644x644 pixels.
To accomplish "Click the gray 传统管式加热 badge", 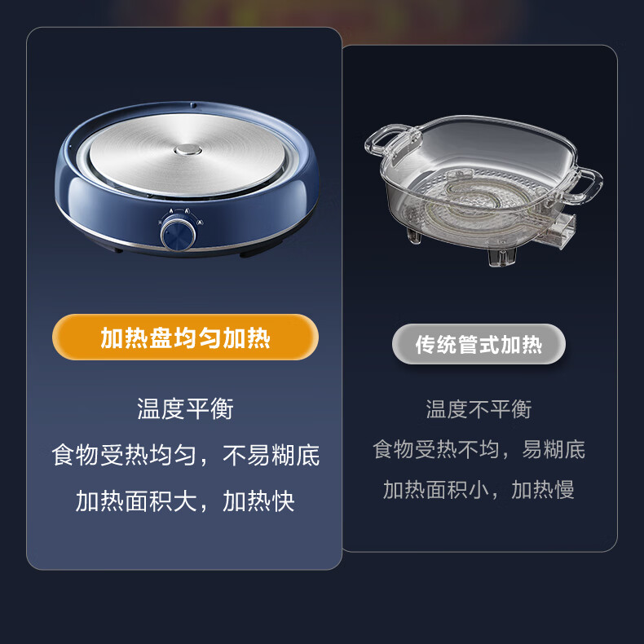I will coord(479,344).
